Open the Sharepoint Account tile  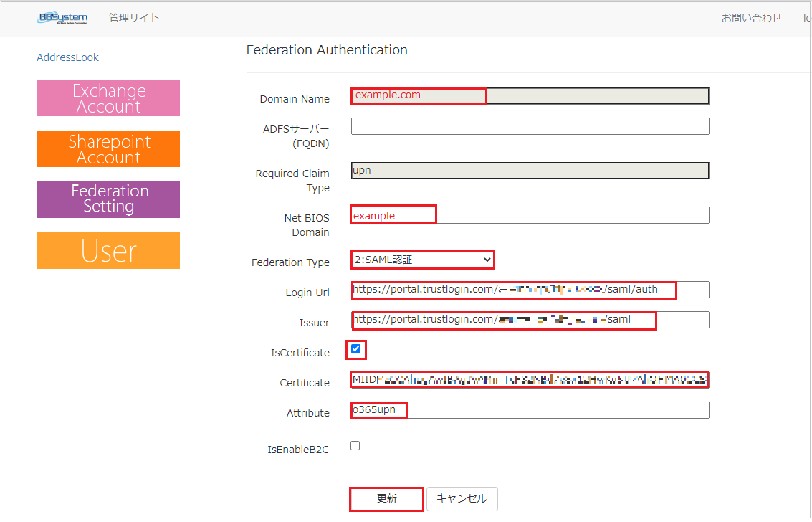click(108, 148)
